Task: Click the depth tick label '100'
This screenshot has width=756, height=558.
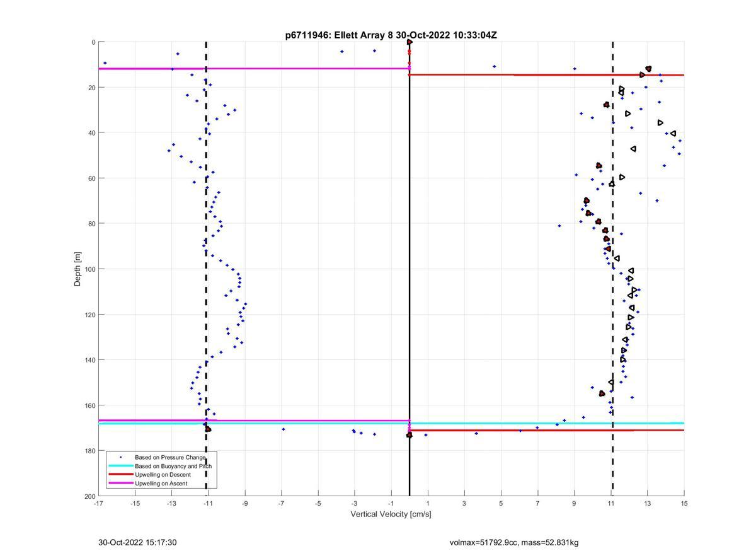Action: (90, 269)
